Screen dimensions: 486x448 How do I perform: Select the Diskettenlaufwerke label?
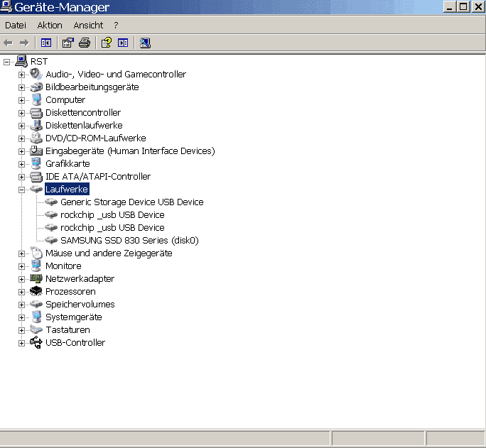click(84, 126)
